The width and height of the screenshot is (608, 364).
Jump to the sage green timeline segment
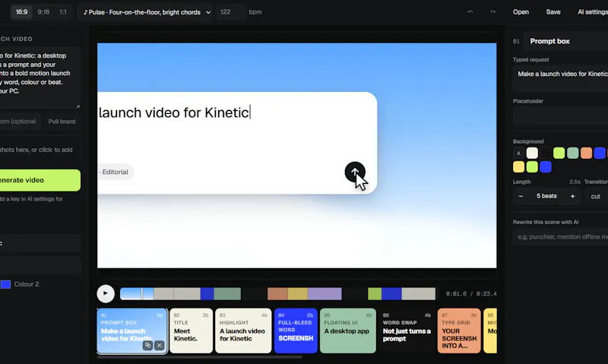(x=227, y=294)
